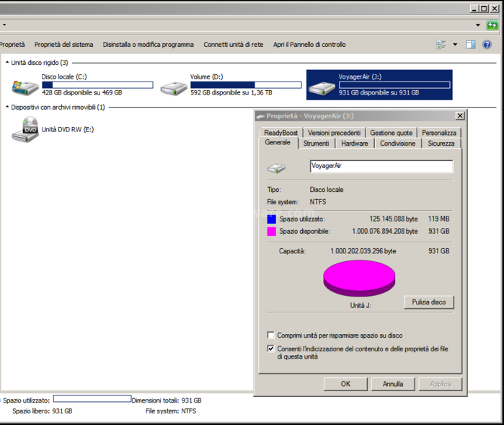Toggle Consenti l'indicizzazione del contenuto checkbox
Screen dimensions: 504x425
[x=271, y=349]
